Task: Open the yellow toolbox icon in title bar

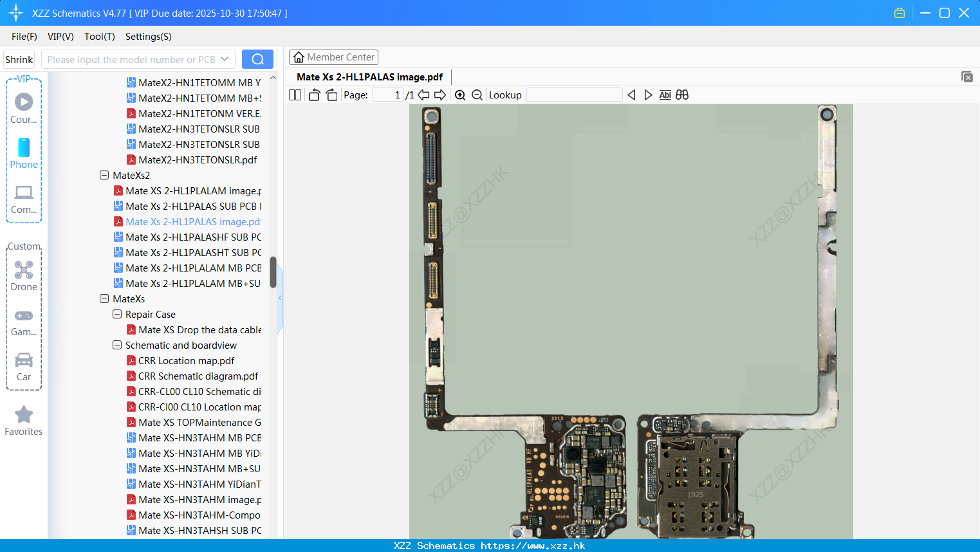Action: 900,13
